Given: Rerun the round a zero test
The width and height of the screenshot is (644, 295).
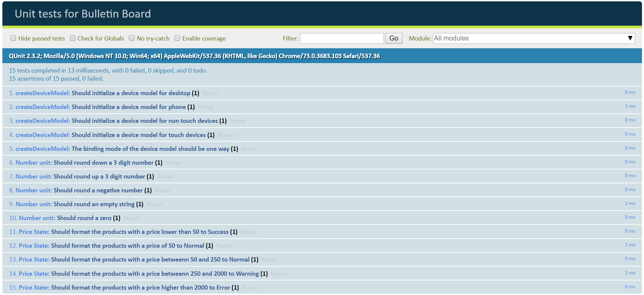Looking at the screenshot, I should [x=131, y=218].
